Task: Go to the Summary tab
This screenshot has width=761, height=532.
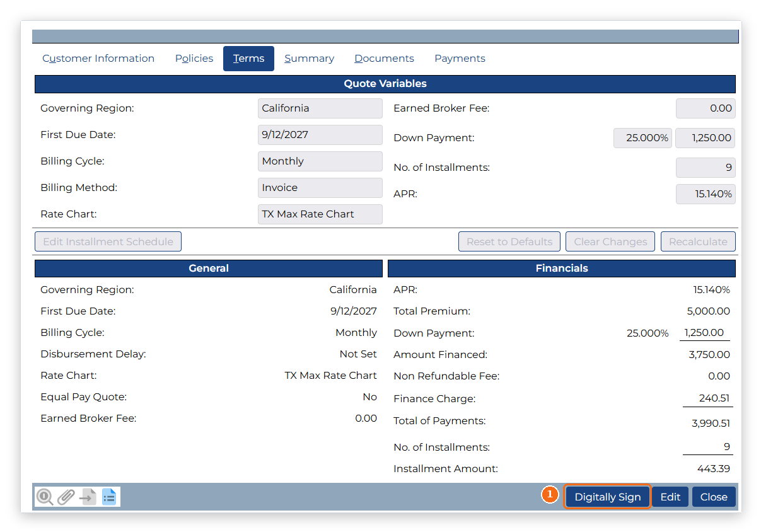Action: tap(309, 59)
